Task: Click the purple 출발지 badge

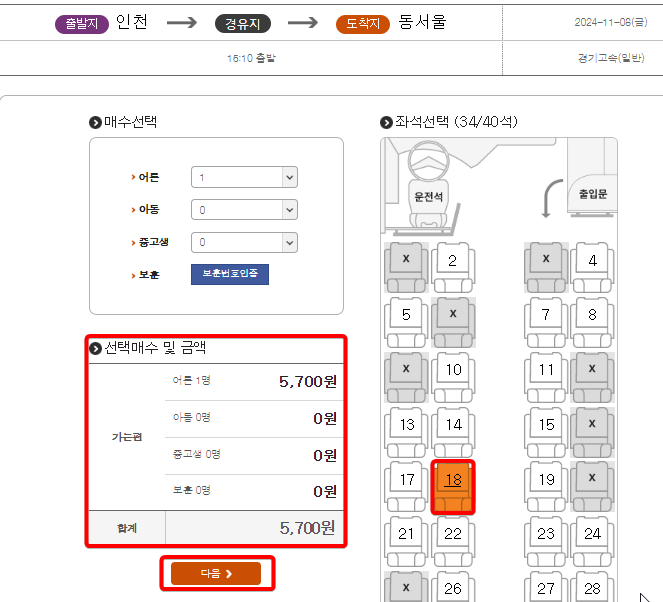Action: point(82,24)
